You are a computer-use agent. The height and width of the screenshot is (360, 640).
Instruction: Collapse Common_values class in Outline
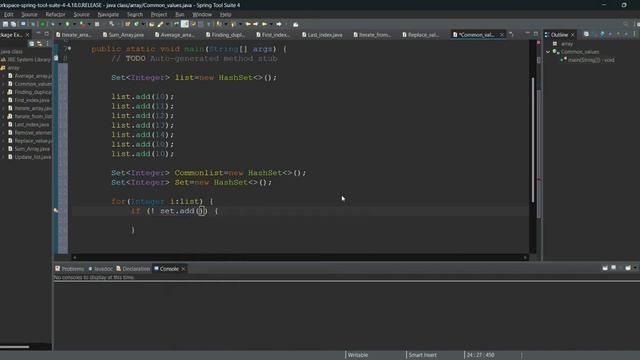[x=548, y=52]
